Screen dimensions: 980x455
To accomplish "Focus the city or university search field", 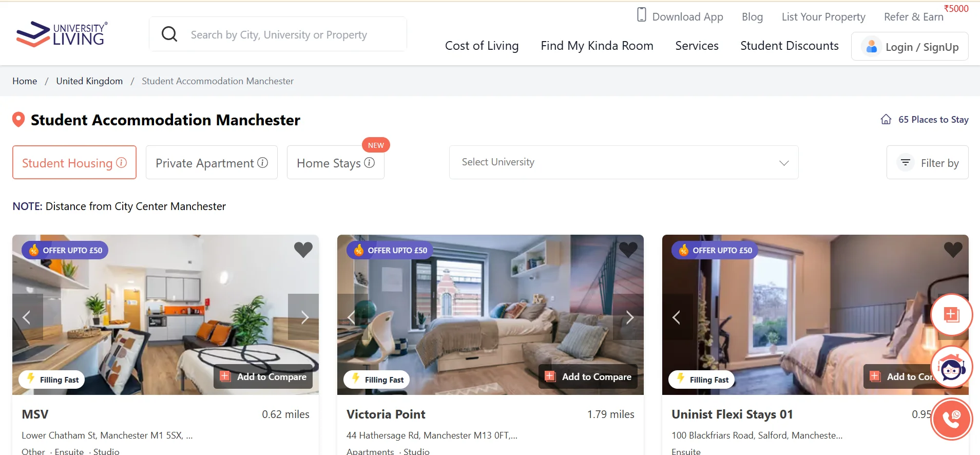I will (278, 34).
